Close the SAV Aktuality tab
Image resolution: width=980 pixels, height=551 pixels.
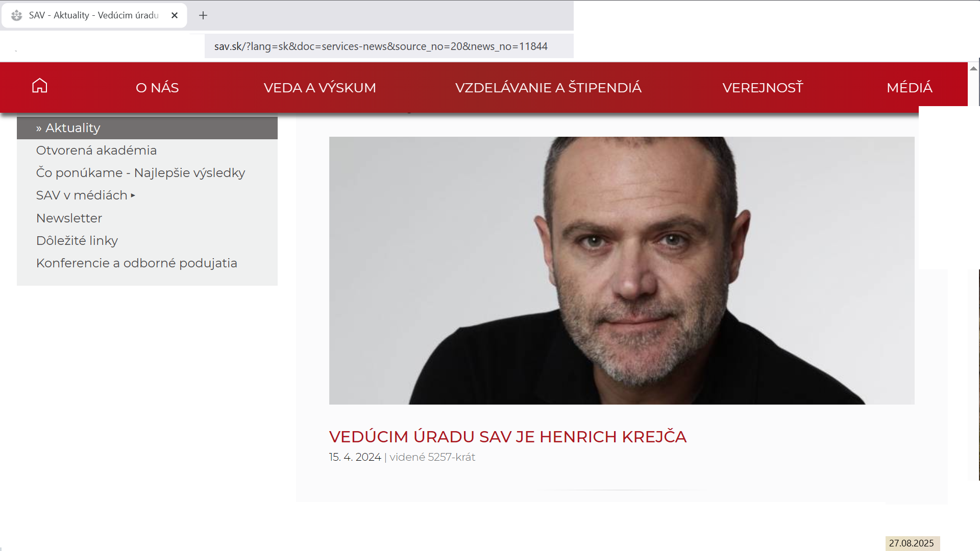coord(175,15)
